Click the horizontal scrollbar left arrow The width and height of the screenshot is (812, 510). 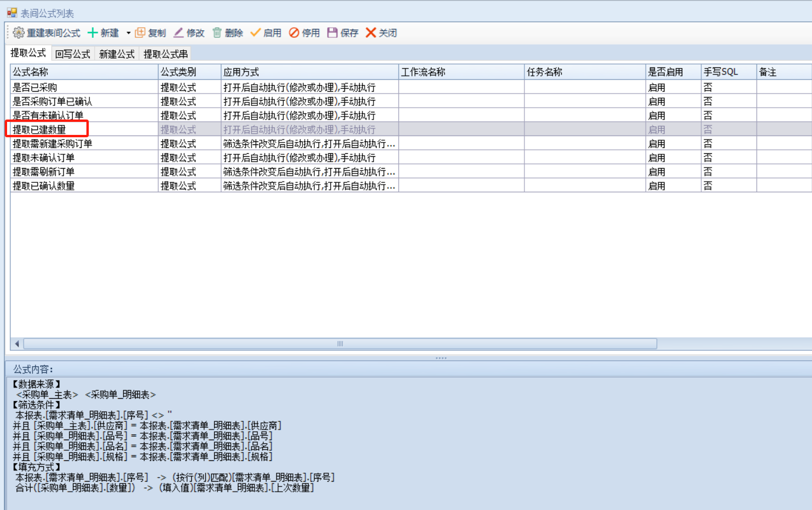pyautogui.click(x=17, y=344)
